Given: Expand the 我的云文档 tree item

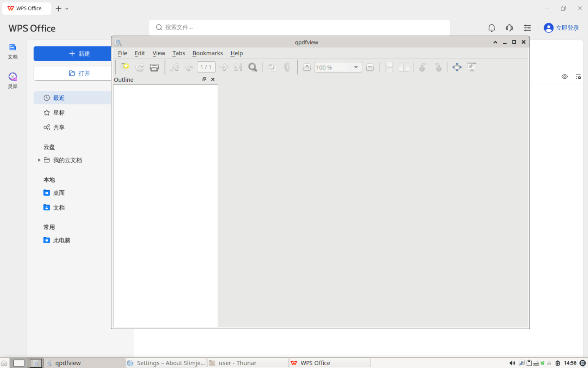Looking at the screenshot, I should (39, 160).
